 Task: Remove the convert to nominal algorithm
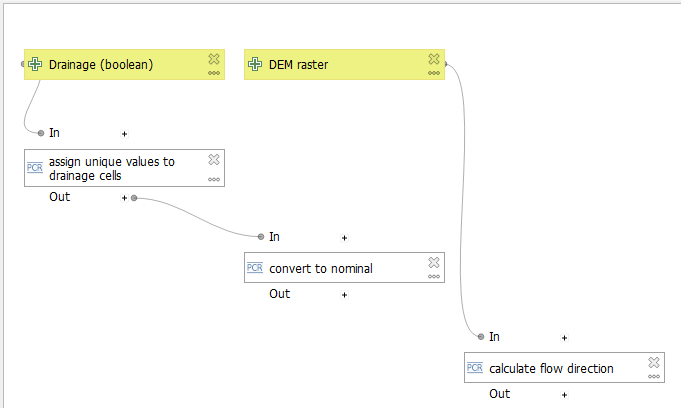pos(434,262)
